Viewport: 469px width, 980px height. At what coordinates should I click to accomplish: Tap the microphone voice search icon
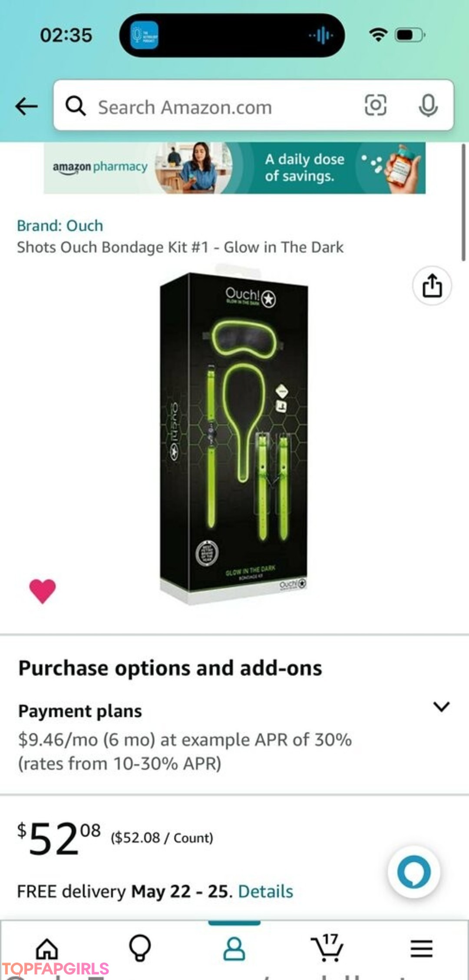pos(428,106)
